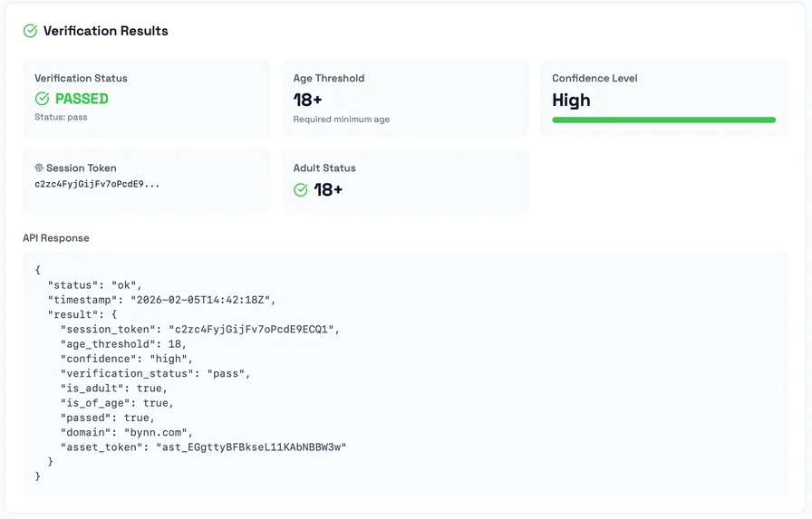Click the High confidence value
Screen dimensions: 812x519
click(x=571, y=100)
